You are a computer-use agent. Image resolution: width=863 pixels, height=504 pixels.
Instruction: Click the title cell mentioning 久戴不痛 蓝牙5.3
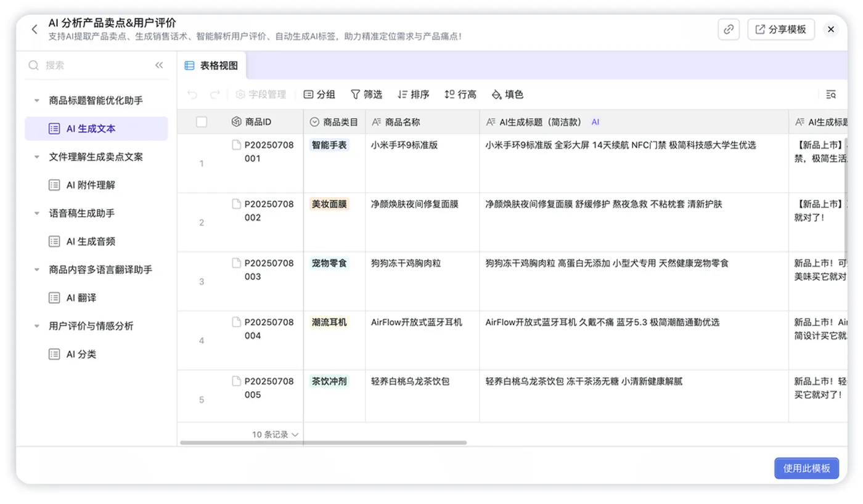(x=634, y=341)
